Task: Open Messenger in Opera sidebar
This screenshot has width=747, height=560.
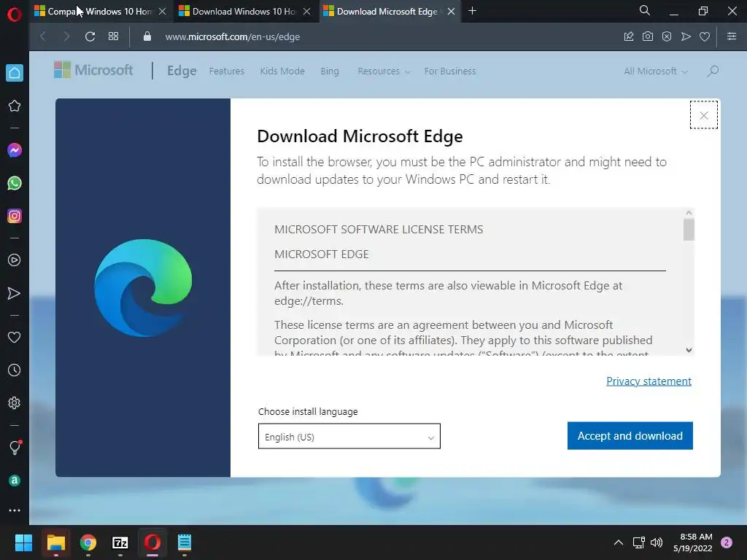Action: (15, 150)
